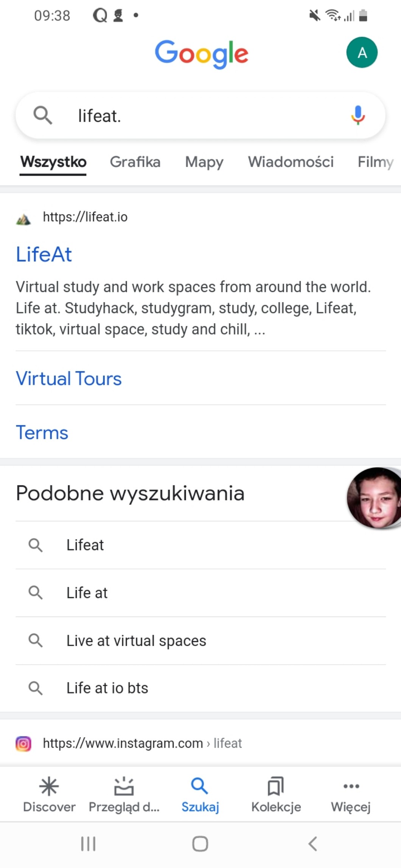The image size is (401, 868).
Task: Switch to the Grafika tab
Action: [135, 162]
